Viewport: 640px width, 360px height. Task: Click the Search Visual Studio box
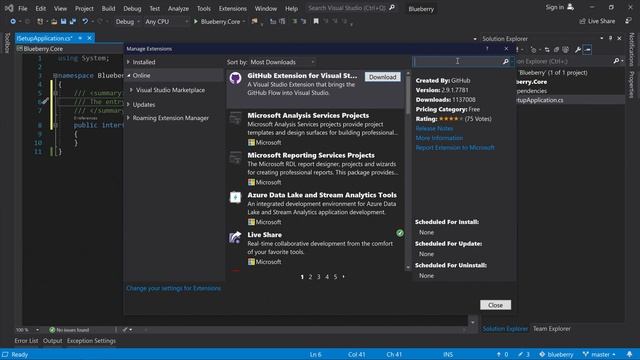point(351,8)
